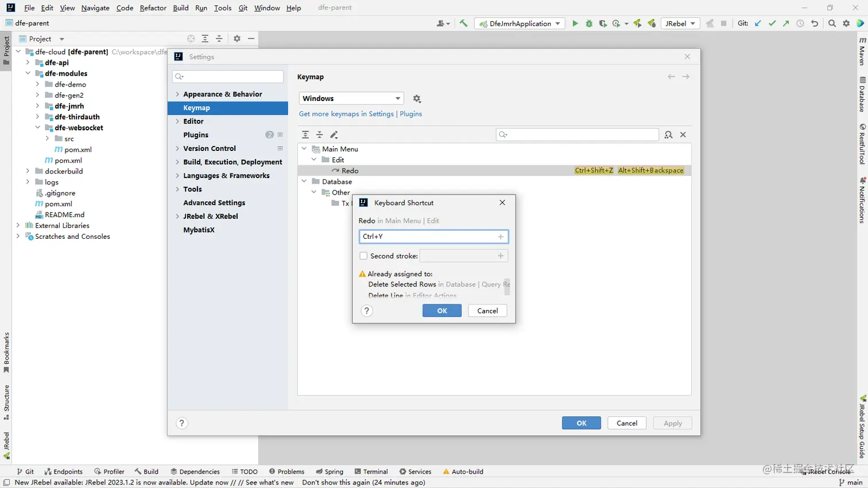
Task: Clear keymap search filter X icon
Action: 683,135
